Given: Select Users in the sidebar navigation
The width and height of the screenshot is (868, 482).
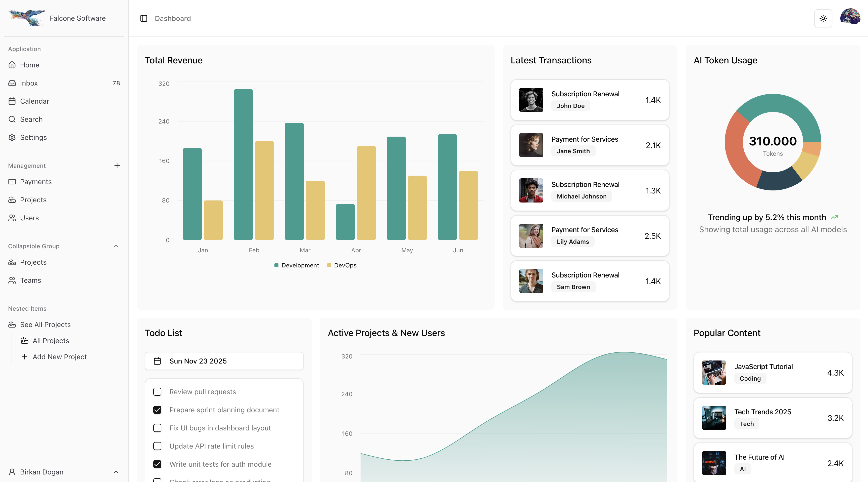Looking at the screenshot, I should 29,218.
